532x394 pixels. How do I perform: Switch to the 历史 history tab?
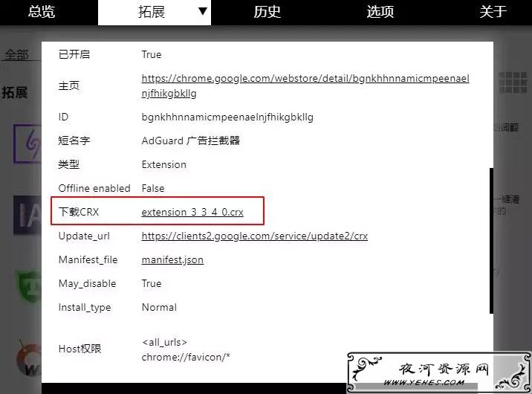(x=267, y=12)
